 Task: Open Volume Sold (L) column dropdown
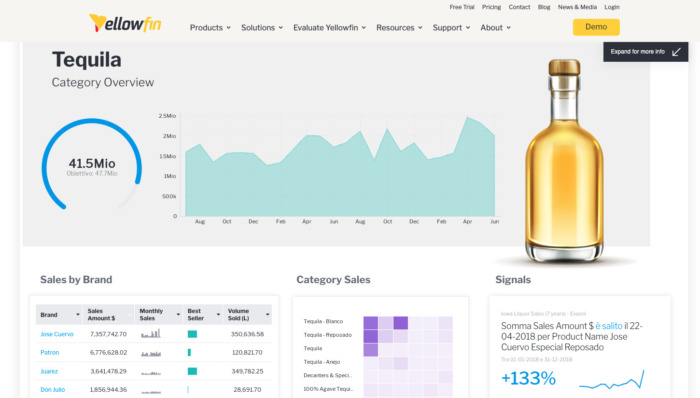click(x=267, y=315)
